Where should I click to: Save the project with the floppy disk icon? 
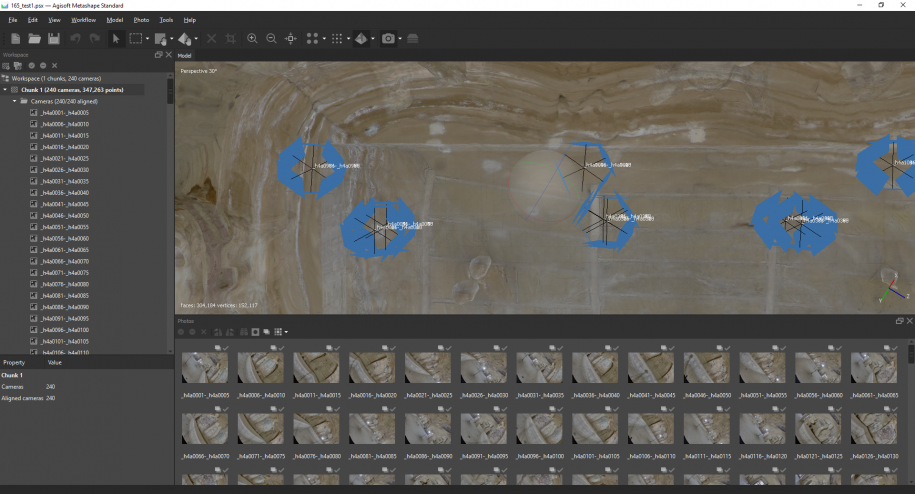[53, 39]
